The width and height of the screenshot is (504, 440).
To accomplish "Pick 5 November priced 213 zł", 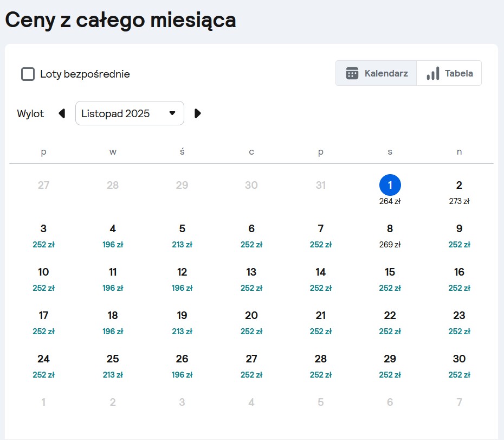I will pos(182,236).
